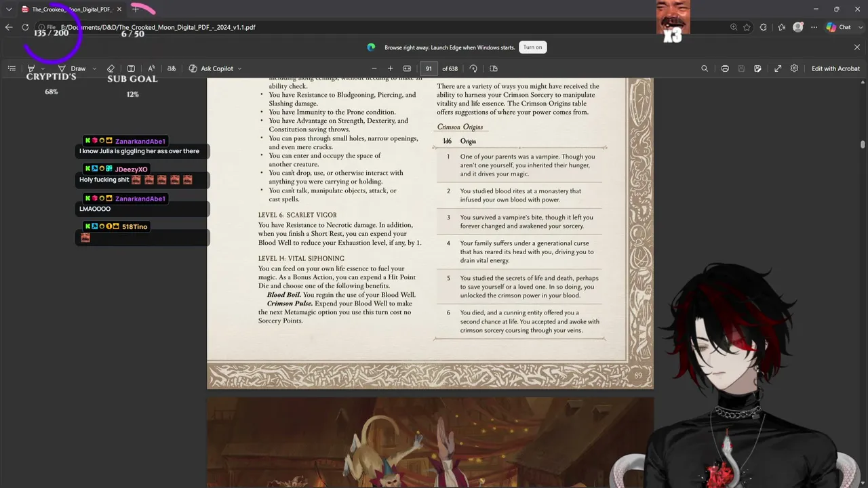868x488 pixels.
Task: Enter full screen PDF mode
Action: point(778,68)
